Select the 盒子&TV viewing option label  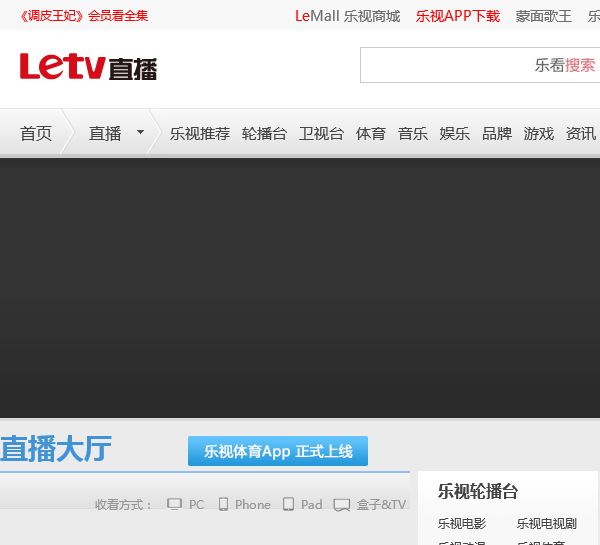(381, 504)
